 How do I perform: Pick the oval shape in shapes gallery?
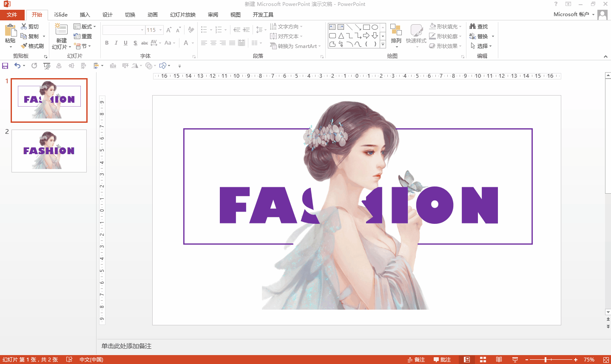coord(375,27)
